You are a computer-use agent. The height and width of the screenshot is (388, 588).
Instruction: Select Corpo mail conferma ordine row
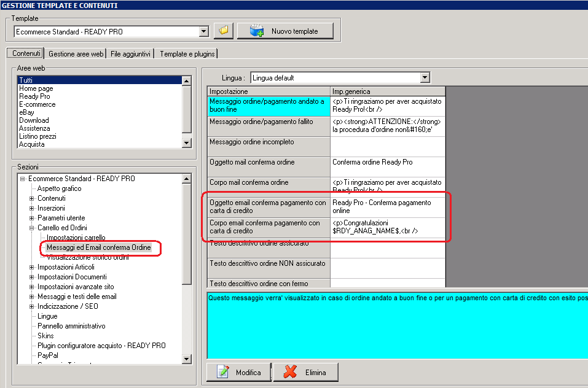pyautogui.click(x=269, y=187)
